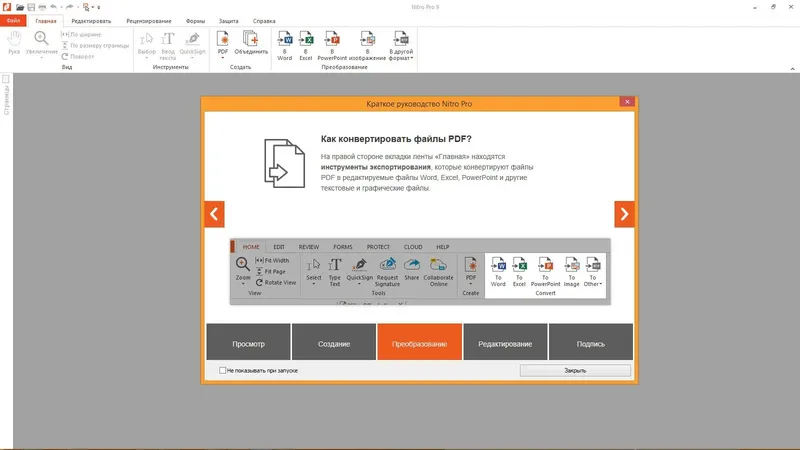The width and height of the screenshot is (800, 450).
Task: Switch to the Главная ribbon tab
Action: (x=46, y=21)
